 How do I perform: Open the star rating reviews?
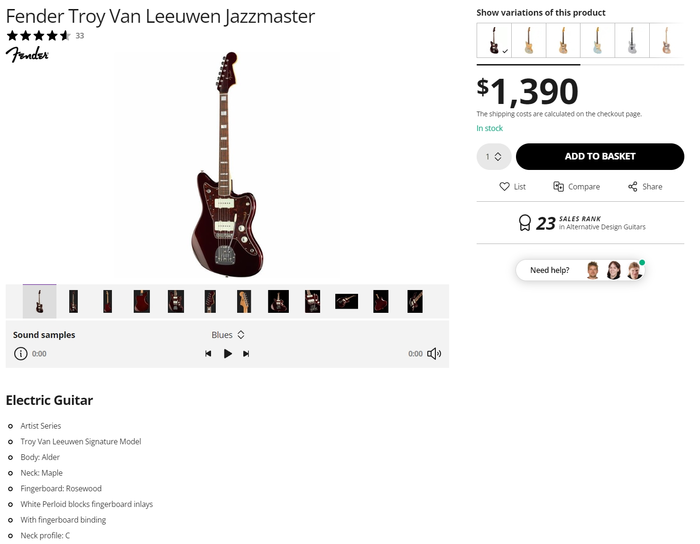coord(39,35)
